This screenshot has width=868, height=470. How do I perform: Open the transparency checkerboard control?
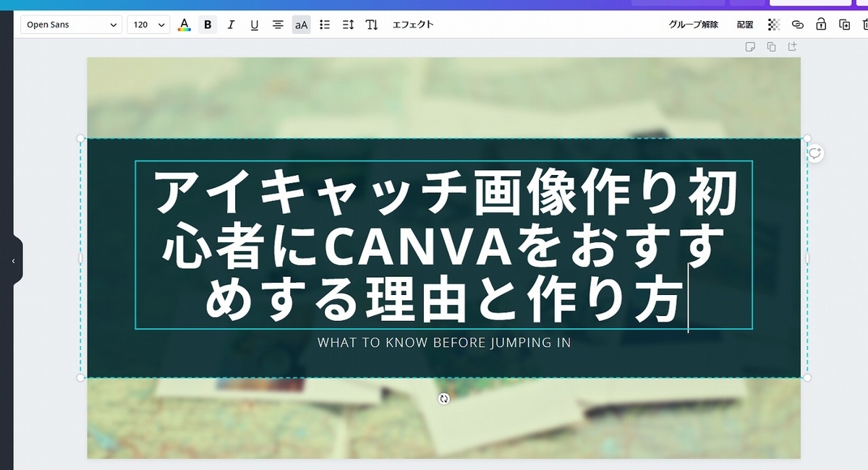tap(774, 25)
